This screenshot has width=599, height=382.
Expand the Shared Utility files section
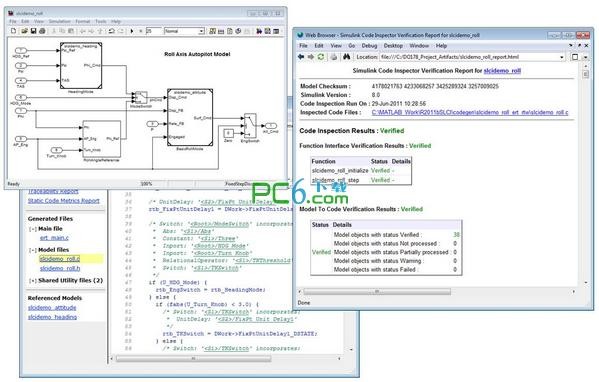(32, 280)
